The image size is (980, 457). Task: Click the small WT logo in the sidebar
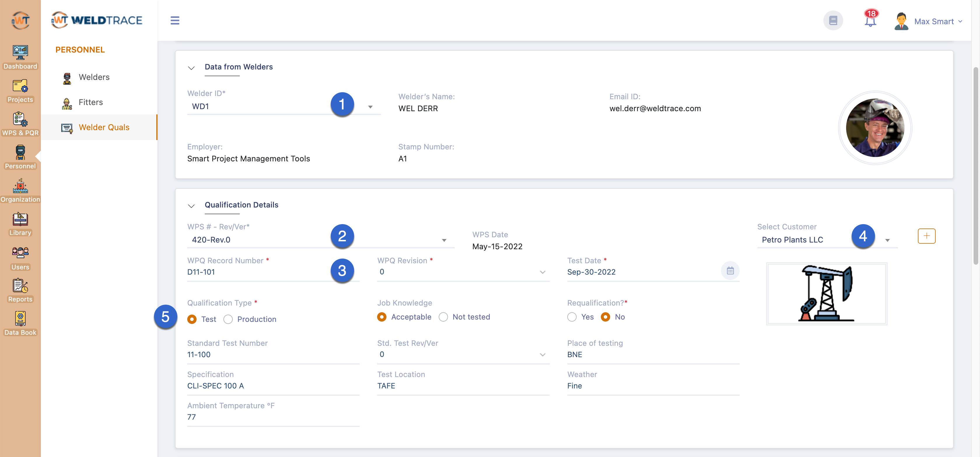tap(20, 20)
